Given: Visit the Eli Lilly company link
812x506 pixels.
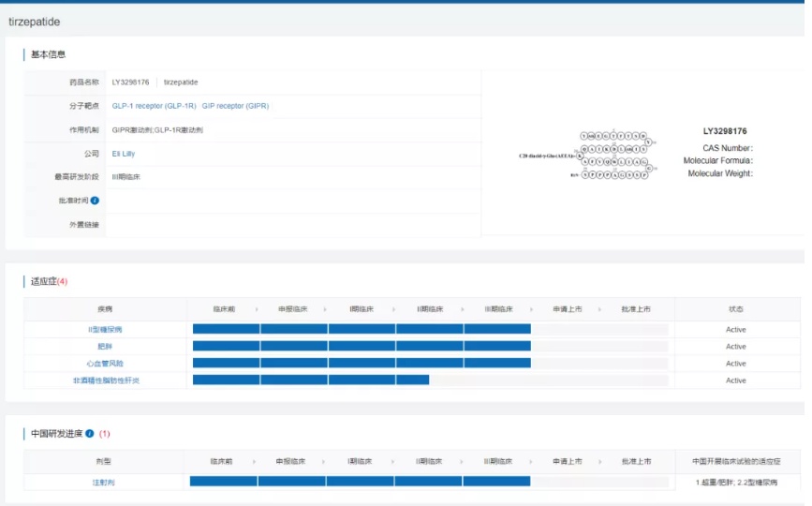Looking at the screenshot, I should (x=123, y=153).
